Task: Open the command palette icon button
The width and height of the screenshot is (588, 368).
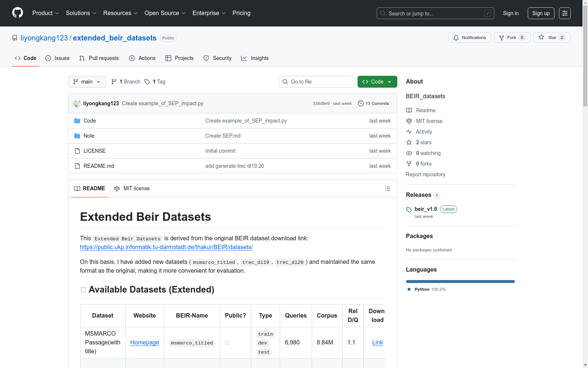Action: click(x=565, y=13)
